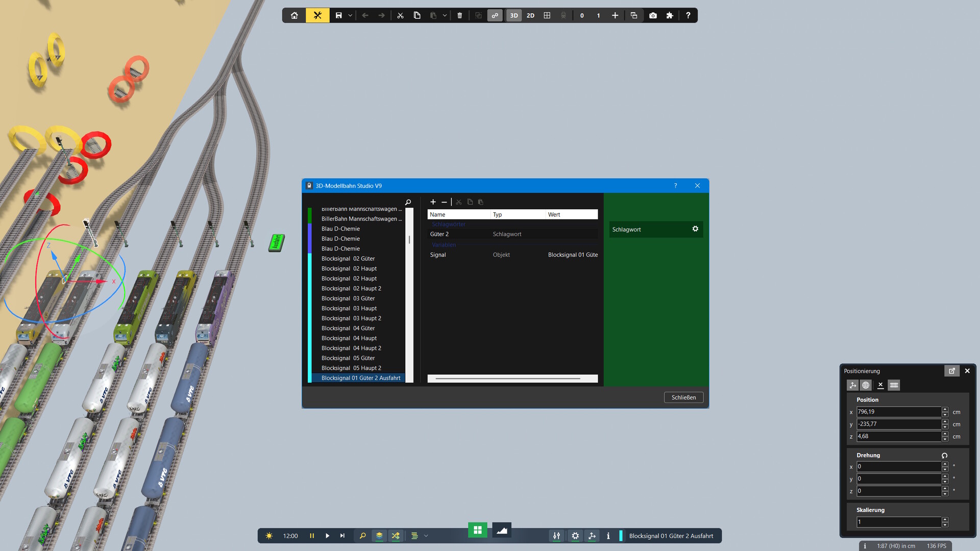
Task: Click the search magnifier above object list
Action: coord(408,203)
